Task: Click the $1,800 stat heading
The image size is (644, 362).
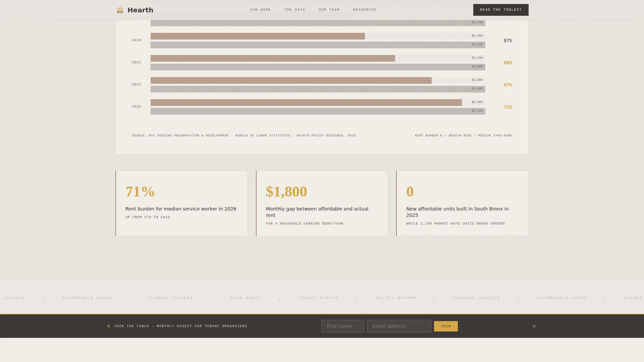Action: click(x=286, y=191)
